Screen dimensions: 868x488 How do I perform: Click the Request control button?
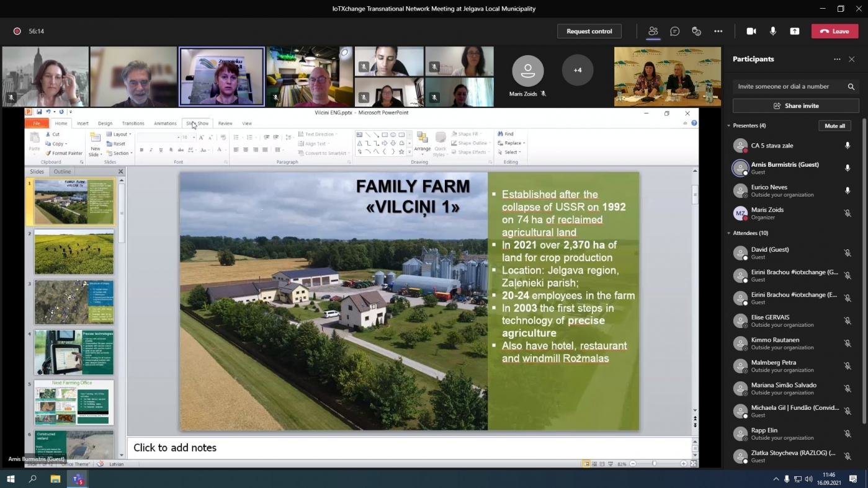(589, 31)
